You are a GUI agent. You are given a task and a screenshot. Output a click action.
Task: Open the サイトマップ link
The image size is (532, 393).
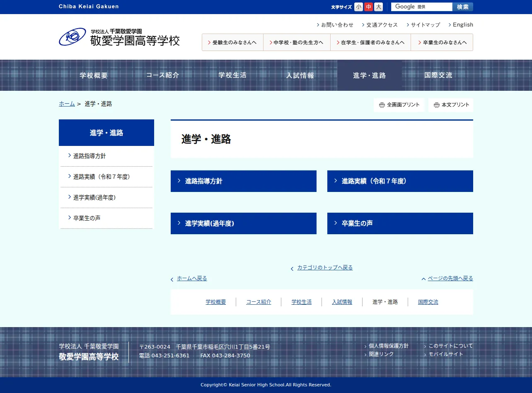(x=423, y=25)
